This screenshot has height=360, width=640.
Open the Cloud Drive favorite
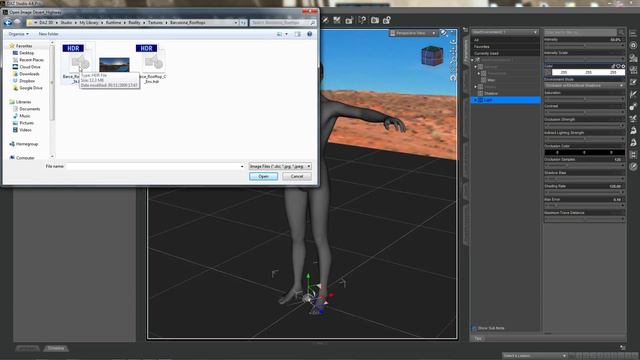(x=27, y=67)
